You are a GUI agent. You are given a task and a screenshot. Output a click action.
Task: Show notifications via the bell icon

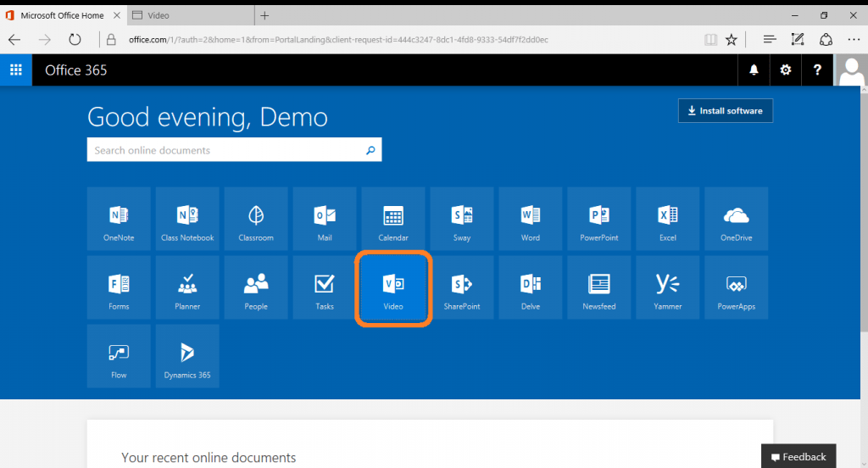click(x=754, y=70)
